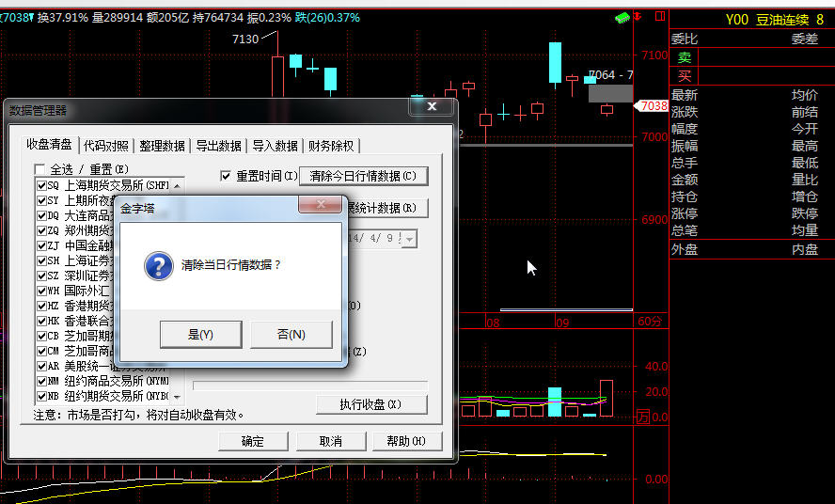Open the date picker dropdown arrow

tap(409, 239)
